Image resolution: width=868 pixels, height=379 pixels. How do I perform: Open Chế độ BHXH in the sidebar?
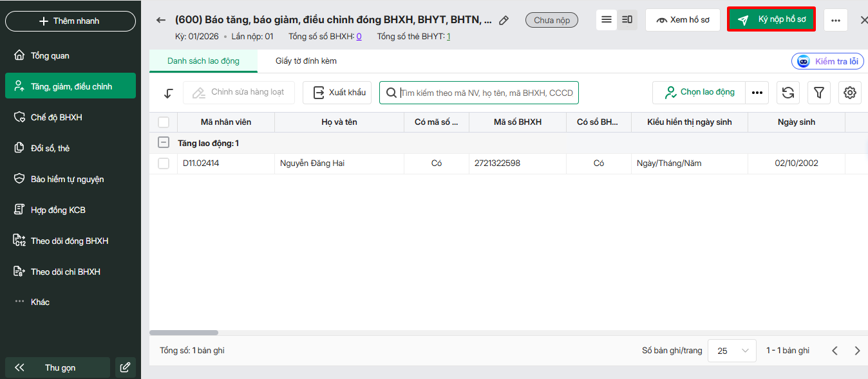[70, 117]
